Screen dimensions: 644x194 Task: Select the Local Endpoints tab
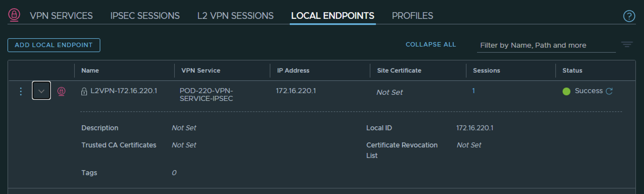click(333, 16)
